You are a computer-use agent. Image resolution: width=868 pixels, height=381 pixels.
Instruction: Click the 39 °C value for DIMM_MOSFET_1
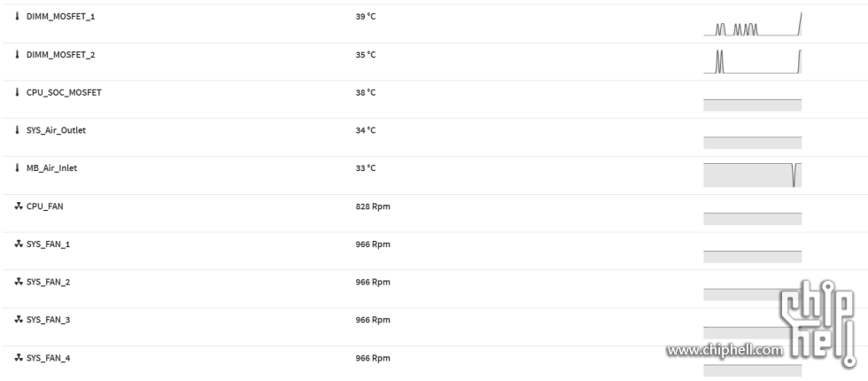pos(365,17)
